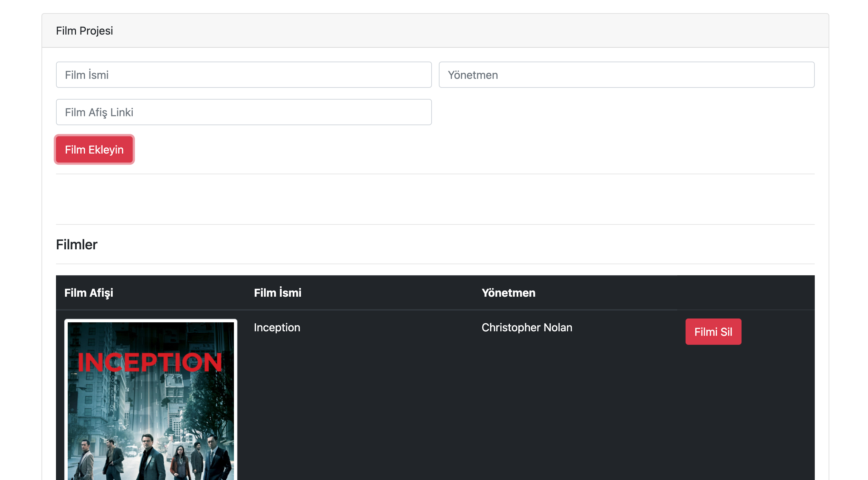Click the Filmler section heading
The width and height of the screenshot is (868, 480).
[77, 244]
